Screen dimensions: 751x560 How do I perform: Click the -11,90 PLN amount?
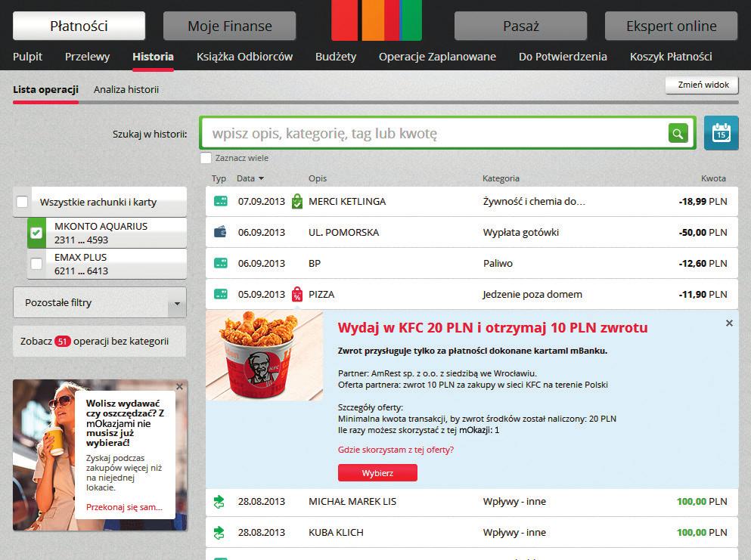tap(703, 295)
